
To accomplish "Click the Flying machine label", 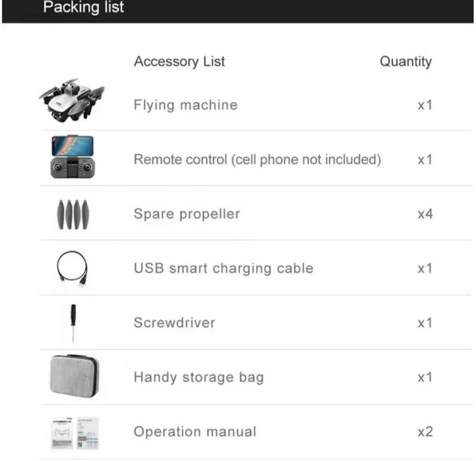I will pyautogui.click(x=185, y=105).
